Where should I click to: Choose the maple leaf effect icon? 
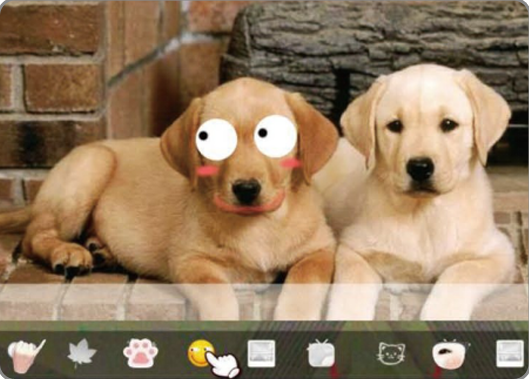(81, 353)
